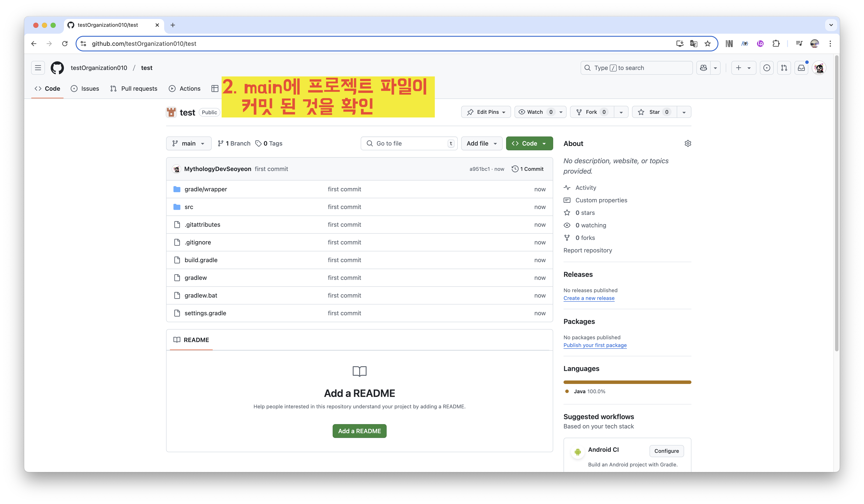Screen dimensions: 864x504
Task: Follow the Create a new release link
Action: pos(589,298)
